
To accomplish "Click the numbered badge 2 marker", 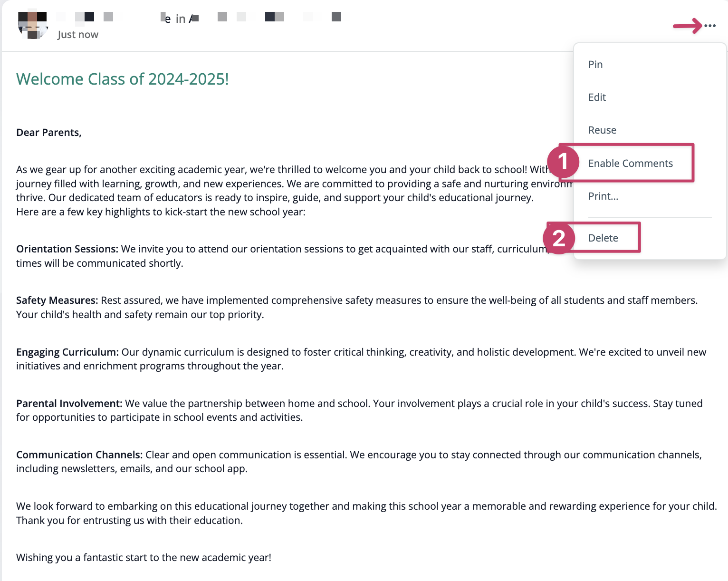I will coord(559,238).
